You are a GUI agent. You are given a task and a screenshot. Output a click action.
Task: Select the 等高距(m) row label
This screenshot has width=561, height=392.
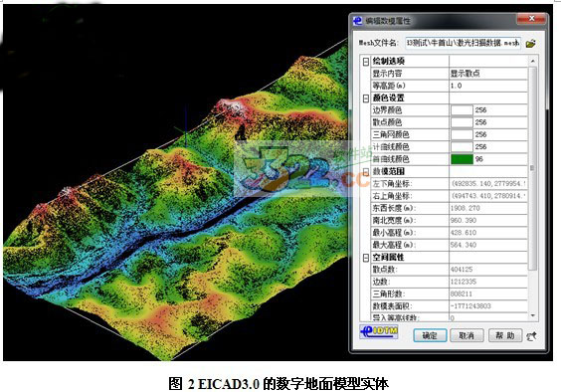(x=389, y=86)
